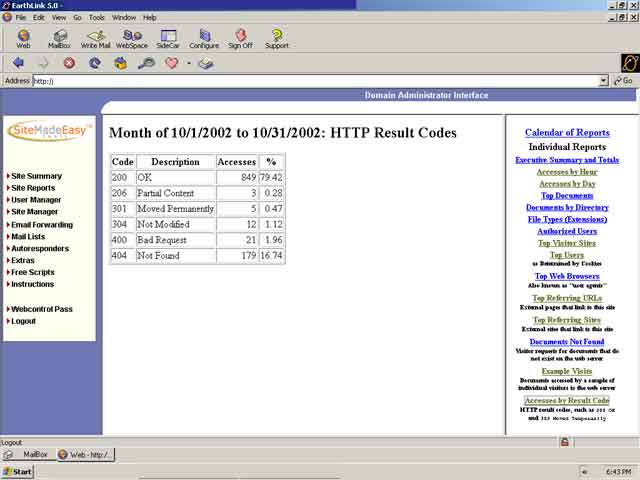Click the WebSpace icon in toolbar

point(131,38)
